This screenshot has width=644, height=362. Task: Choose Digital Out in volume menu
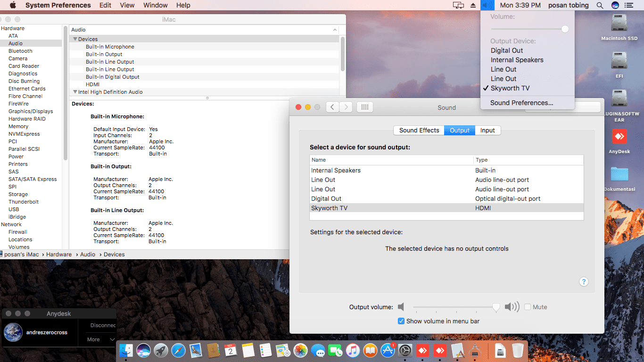[x=507, y=50]
